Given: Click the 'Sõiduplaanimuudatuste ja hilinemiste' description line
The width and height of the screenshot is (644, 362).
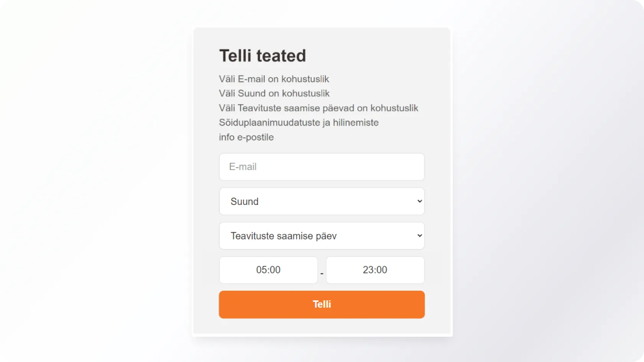Looking at the screenshot, I should [299, 123].
